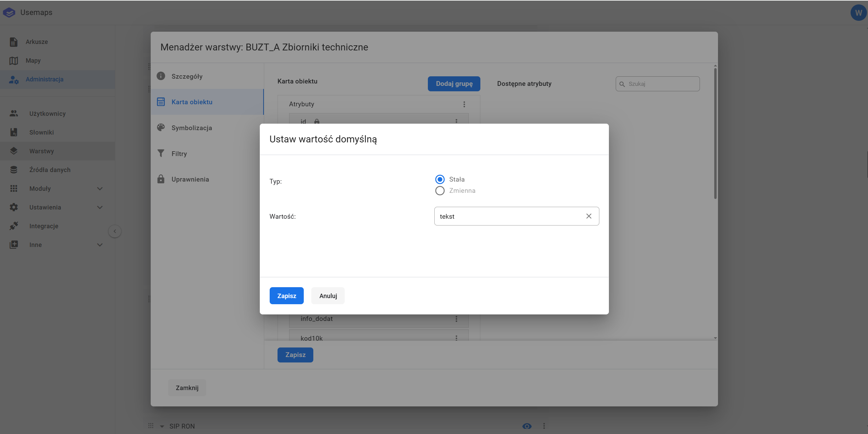The image size is (868, 434).
Task: Open three-dot menu for SIP RON layer
Action: 544,426
